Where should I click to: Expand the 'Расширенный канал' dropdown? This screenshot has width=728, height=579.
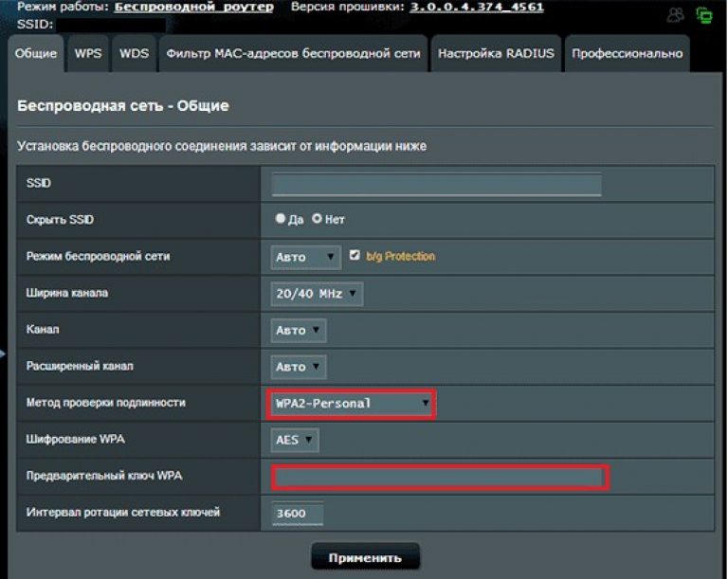tap(299, 367)
